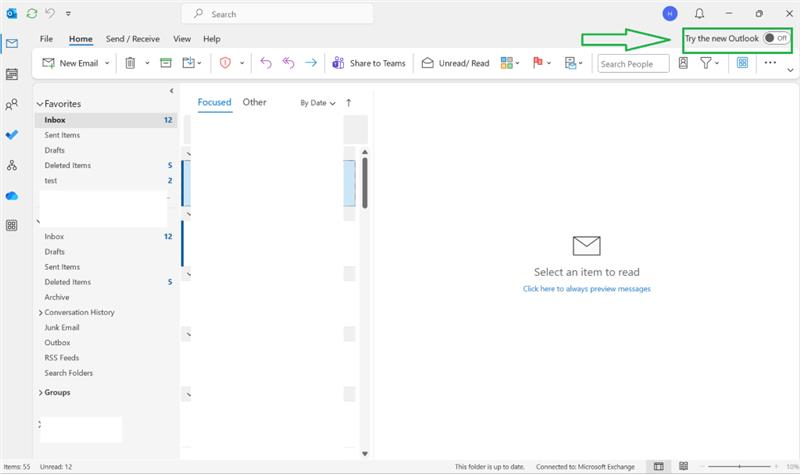Reverse sort order arrow in message list
The width and height of the screenshot is (800, 474).
click(348, 103)
